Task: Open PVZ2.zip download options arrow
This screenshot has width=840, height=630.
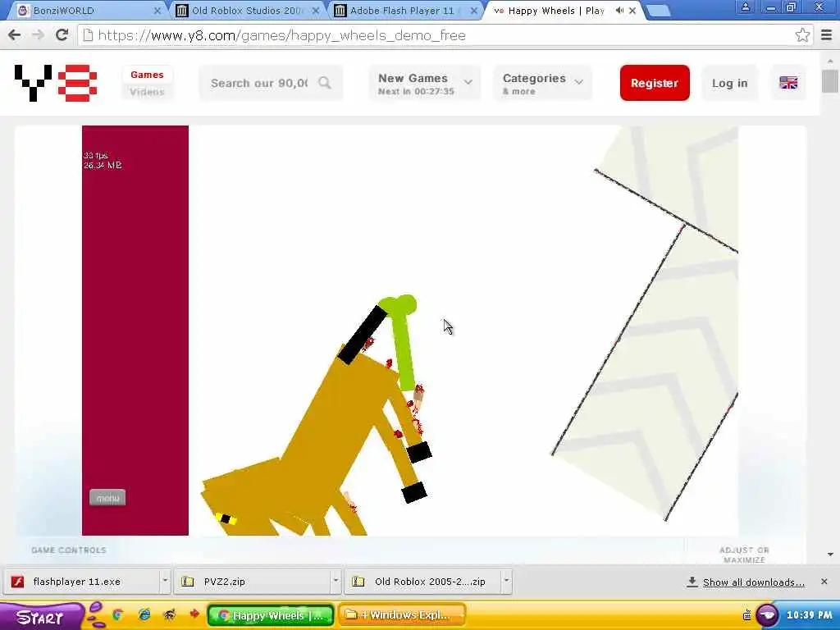Action: [x=336, y=582]
